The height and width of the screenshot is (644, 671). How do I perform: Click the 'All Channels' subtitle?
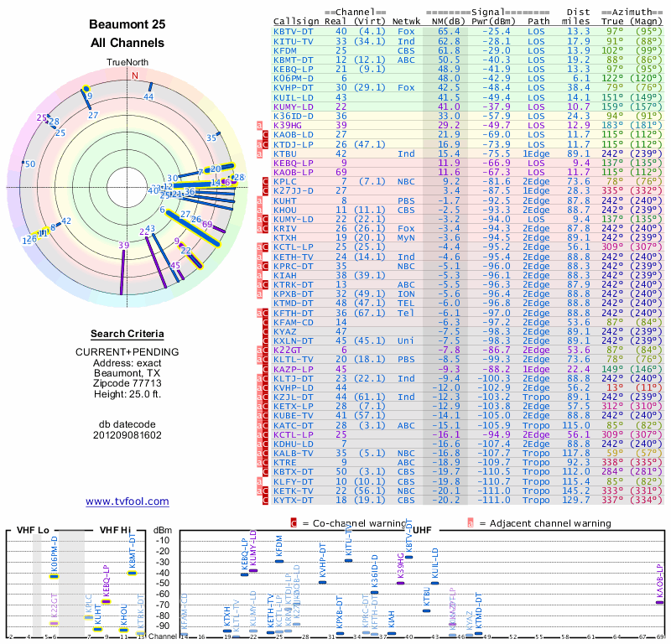tap(127, 43)
